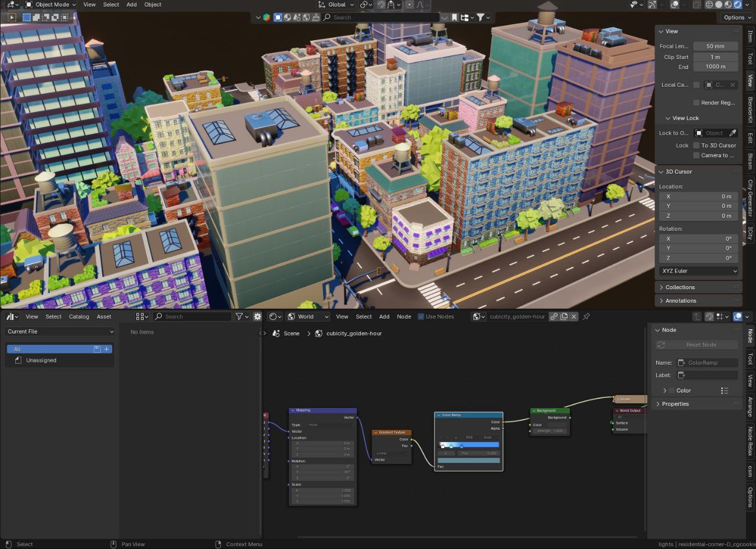Enable proportional editing in viewport header

tap(409, 5)
